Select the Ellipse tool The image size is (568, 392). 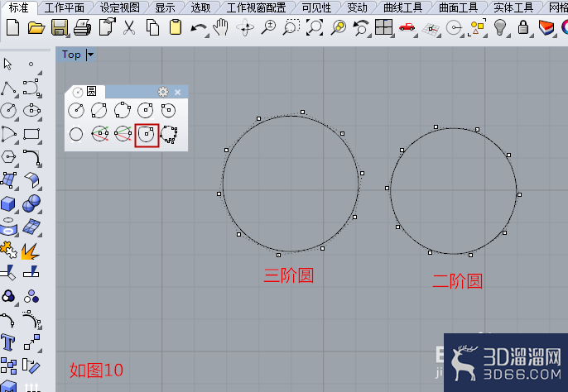click(x=31, y=110)
